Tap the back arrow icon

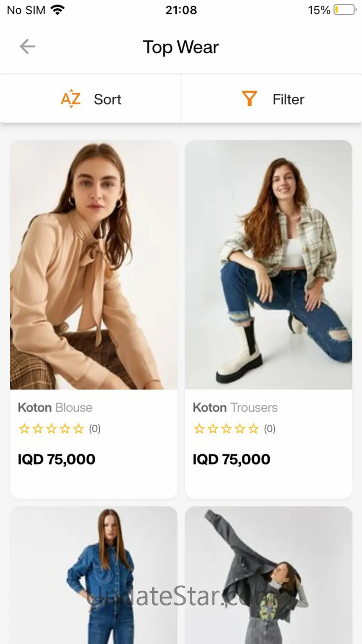(x=27, y=46)
